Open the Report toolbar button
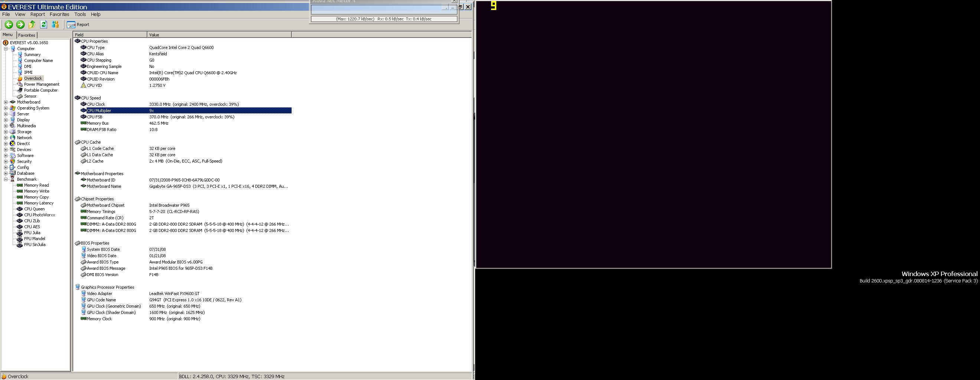The width and height of the screenshot is (980, 380). (x=78, y=24)
